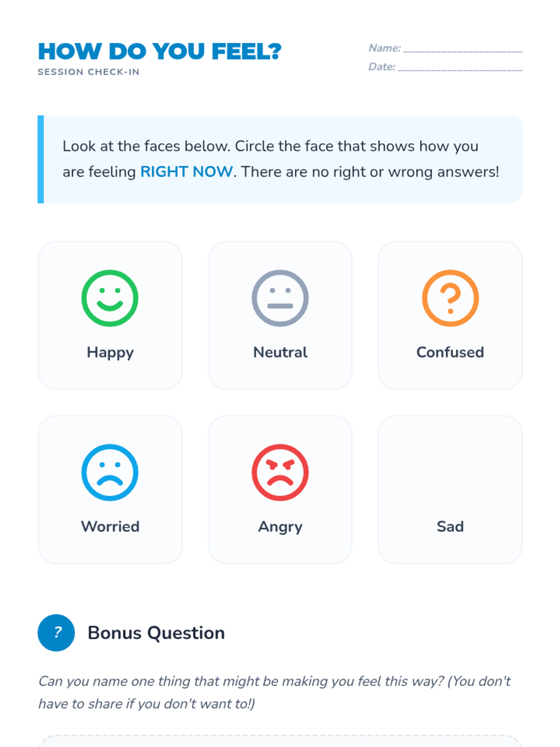Click the SESSION CHECK-IN subtitle
Screen dimensions: 560x747
coord(89,72)
